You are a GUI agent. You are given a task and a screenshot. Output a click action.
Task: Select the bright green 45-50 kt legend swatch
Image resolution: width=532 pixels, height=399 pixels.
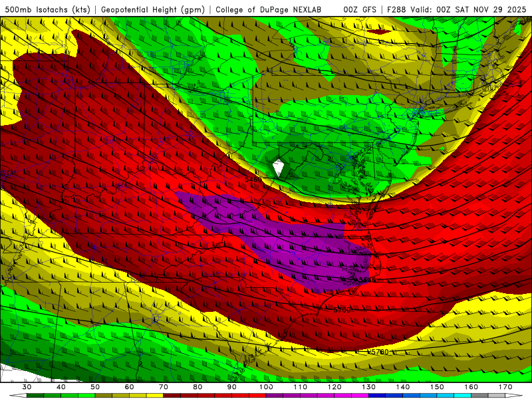point(86,396)
